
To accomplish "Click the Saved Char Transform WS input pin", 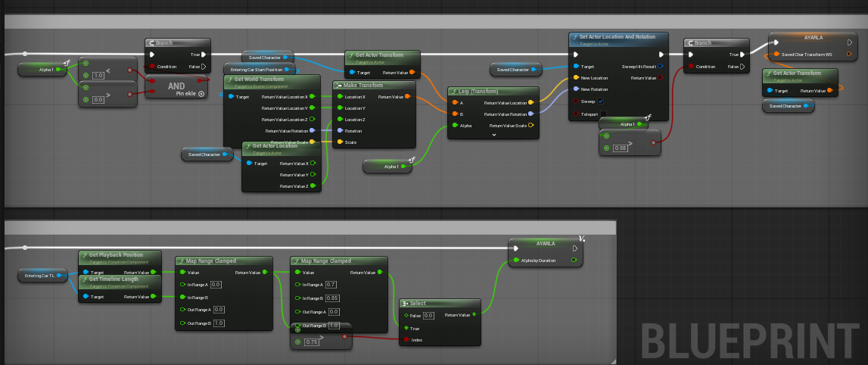I will (x=776, y=55).
